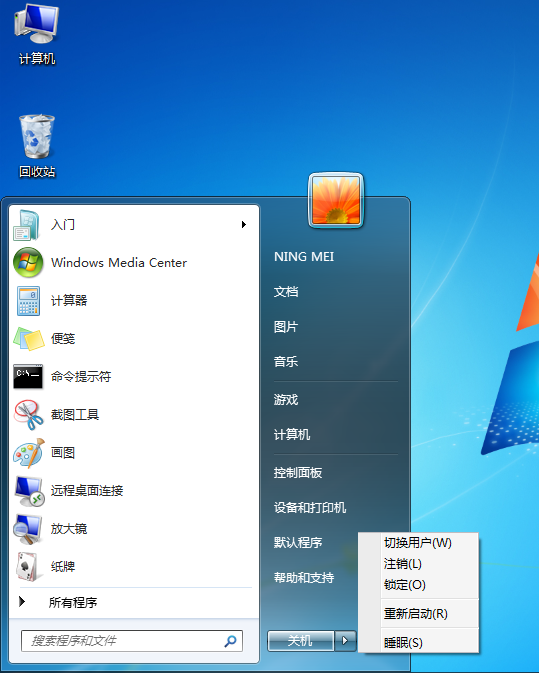Open the 纸牌 solitaire icon
This screenshot has height=673, width=539.
[x=28, y=567]
